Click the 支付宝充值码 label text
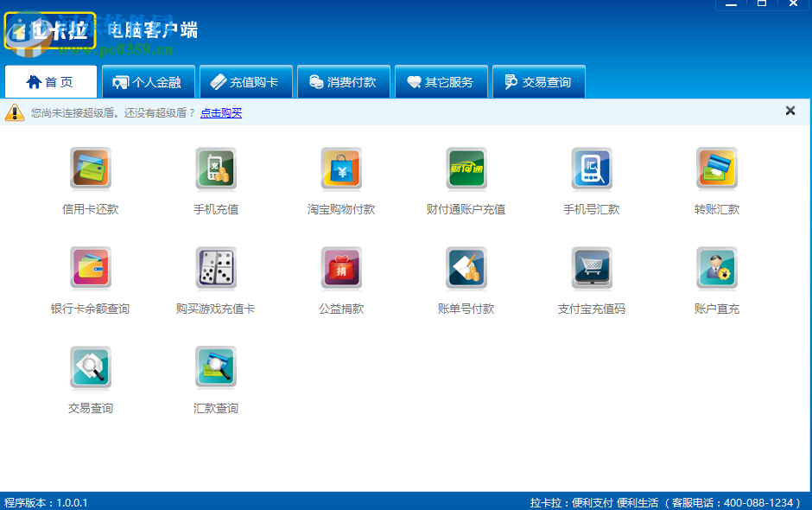Viewport: 812px width, 510px height. coord(592,309)
